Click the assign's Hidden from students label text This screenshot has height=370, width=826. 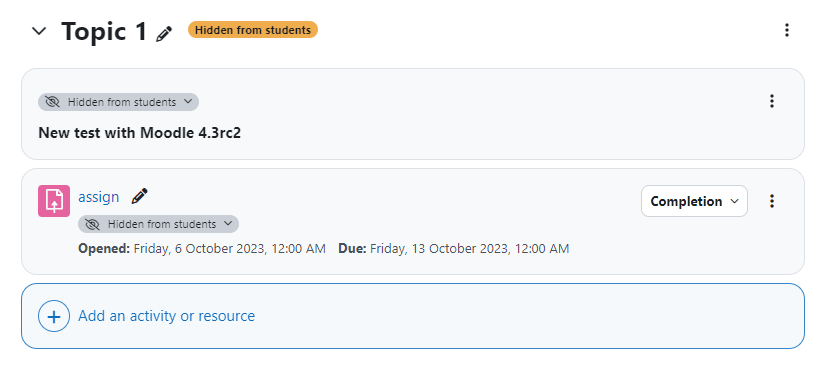162,224
